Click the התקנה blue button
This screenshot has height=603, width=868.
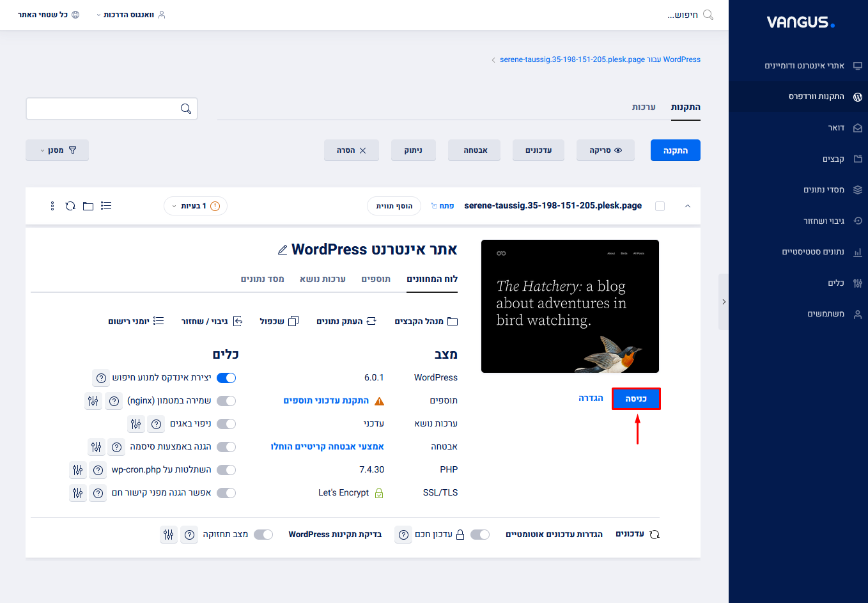(676, 150)
